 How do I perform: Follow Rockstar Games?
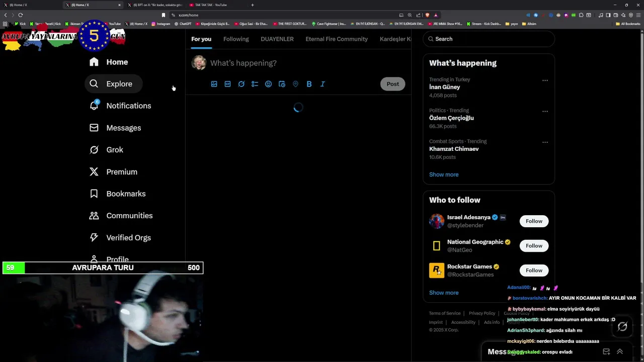click(534, 270)
